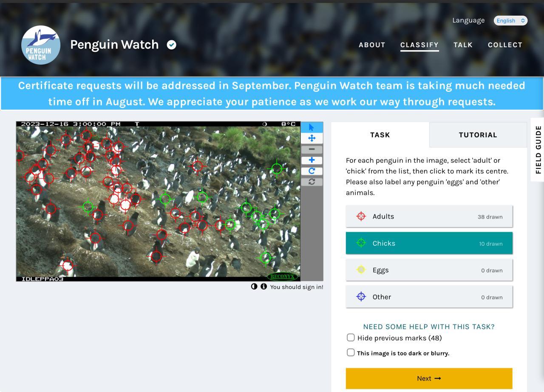Switch to the Tutorial tab

[478, 135]
